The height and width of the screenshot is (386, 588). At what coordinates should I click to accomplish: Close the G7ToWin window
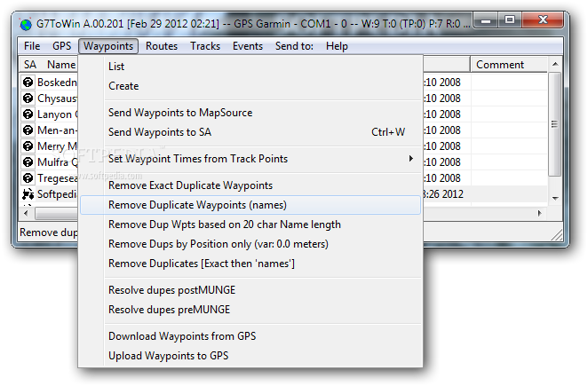coord(542,20)
